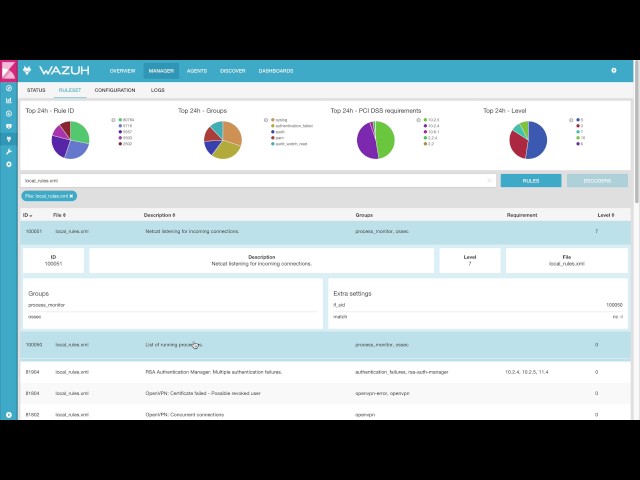Viewport: 640px width, 480px height.
Task: Toggle legend of Top 24h Level chart
Action: (x=571, y=120)
